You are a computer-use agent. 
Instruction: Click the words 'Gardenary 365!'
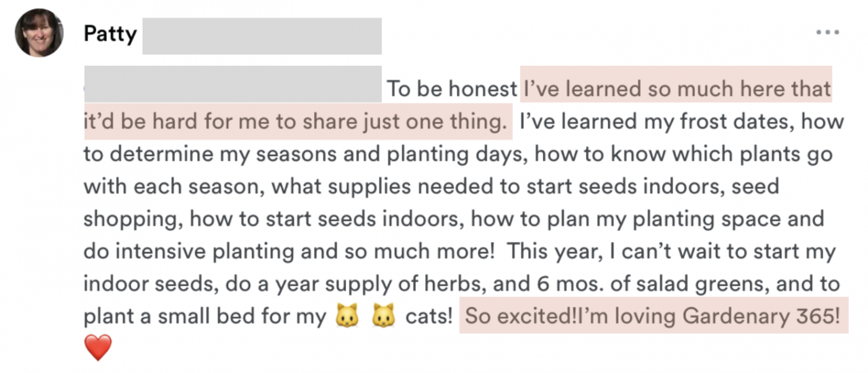[761, 316]
